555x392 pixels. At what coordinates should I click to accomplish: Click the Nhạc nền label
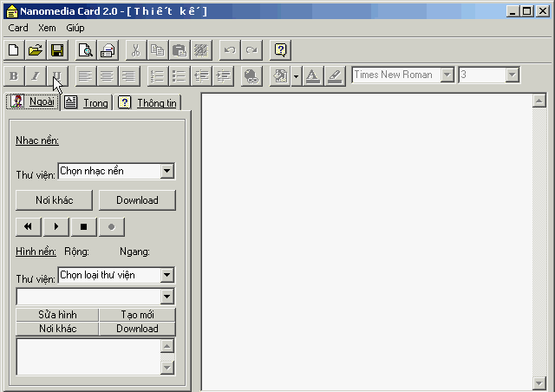point(37,140)
